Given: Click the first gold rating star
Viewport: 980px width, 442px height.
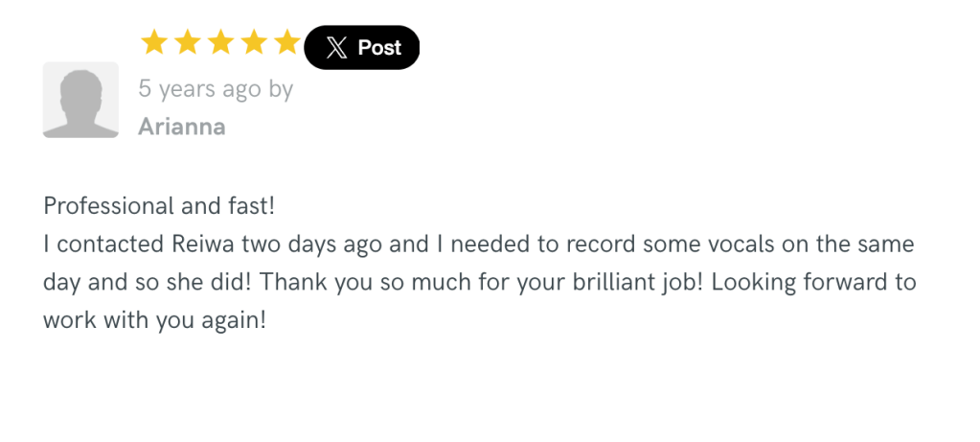Looking at the screenshot, I should coord(154,42).
